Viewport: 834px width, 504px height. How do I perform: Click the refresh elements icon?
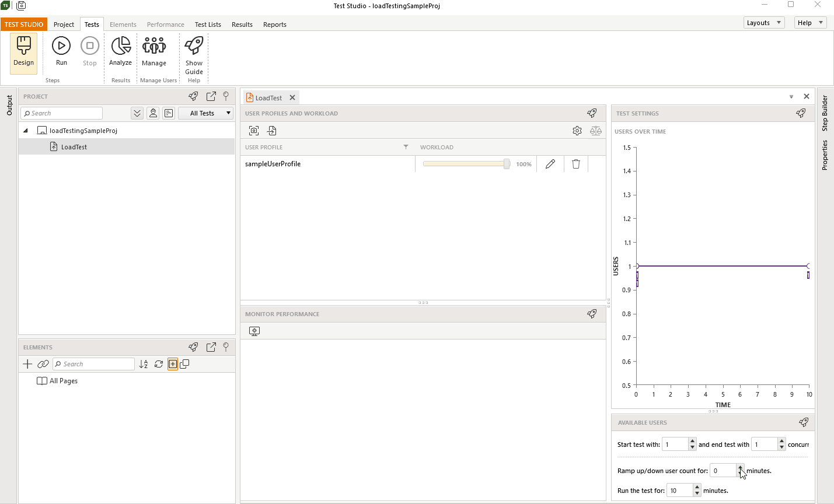tap(158, 364)
